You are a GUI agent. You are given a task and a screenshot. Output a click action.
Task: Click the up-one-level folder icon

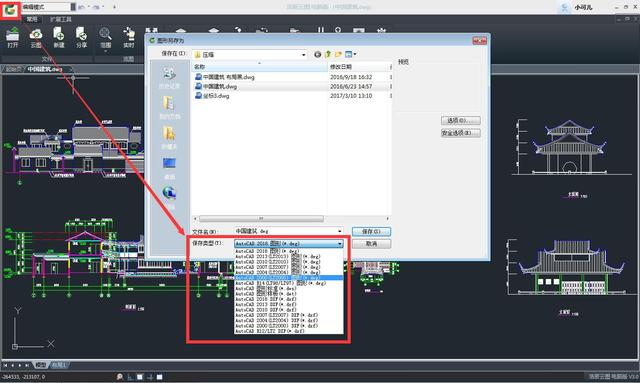click(x=328, y=54)
